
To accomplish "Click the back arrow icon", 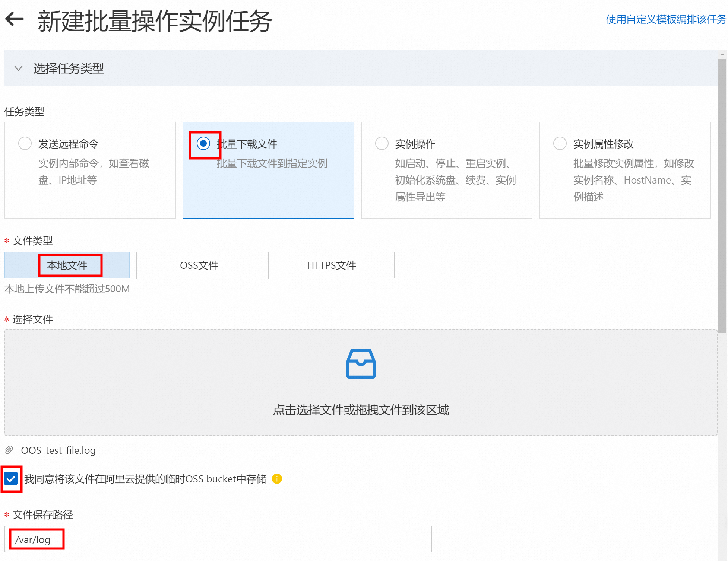I will pyautogui.click(x=14, y=19).
